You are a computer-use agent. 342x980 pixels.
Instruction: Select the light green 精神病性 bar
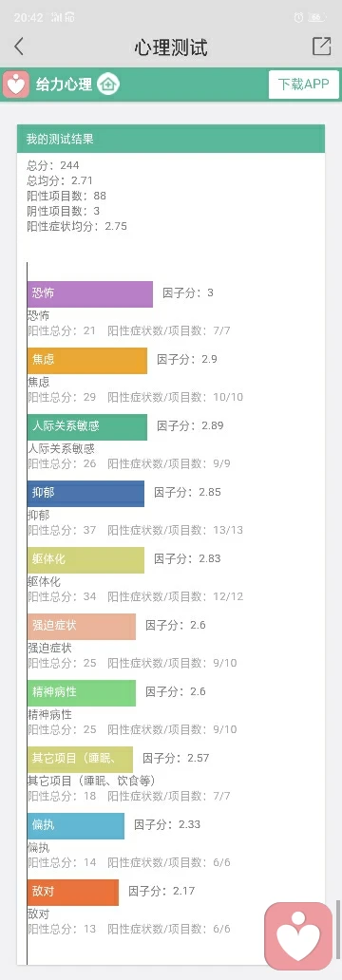tap(82, 693)
